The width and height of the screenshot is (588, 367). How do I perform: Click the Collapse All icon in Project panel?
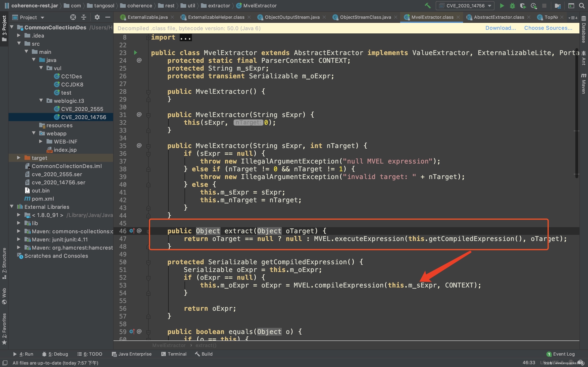[x=84, y=17]
